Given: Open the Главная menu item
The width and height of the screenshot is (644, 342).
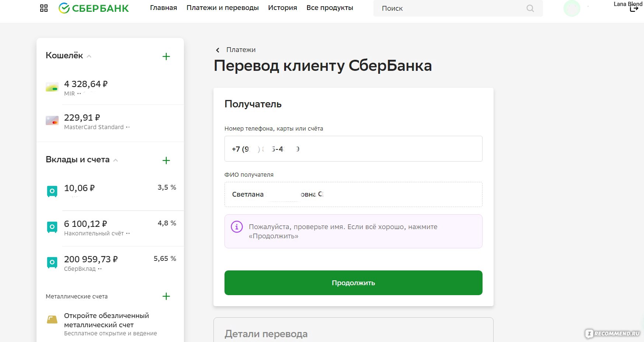Looking at the screenshot, I should coord(163,8).
